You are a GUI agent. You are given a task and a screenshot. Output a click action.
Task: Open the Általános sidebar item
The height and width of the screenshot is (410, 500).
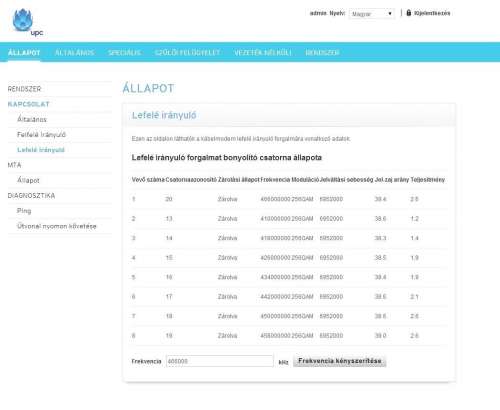point(32,119)
